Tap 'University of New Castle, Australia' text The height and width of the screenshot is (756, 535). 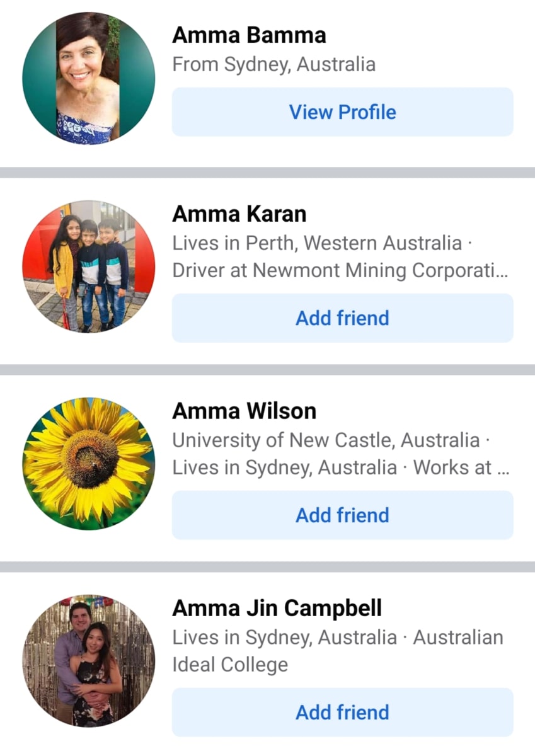pos(326,440)
